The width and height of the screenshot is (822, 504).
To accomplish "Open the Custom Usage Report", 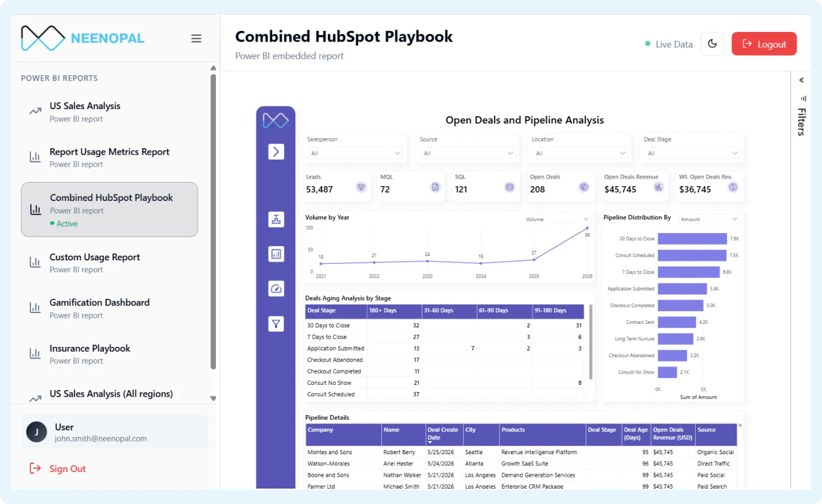I will tap(109, 263).
